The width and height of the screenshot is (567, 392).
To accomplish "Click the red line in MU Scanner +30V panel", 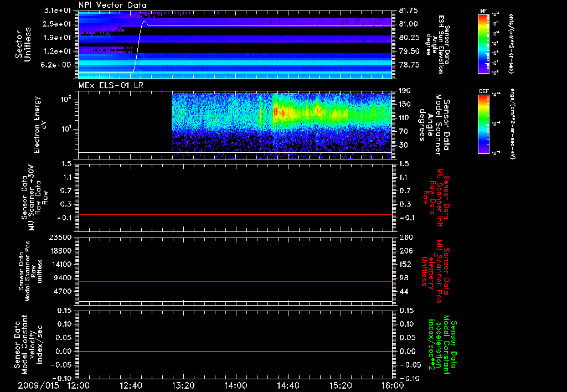I will [x=235, y=214].
